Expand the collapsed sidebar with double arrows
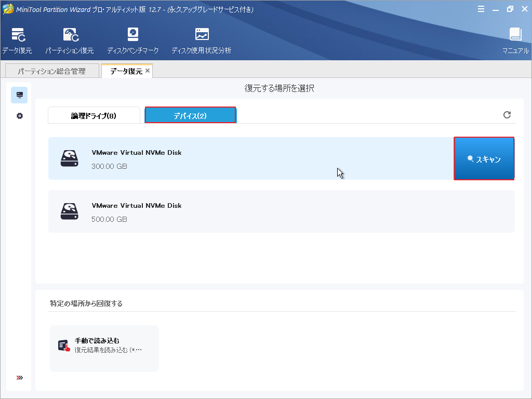 tap(19, 378)
